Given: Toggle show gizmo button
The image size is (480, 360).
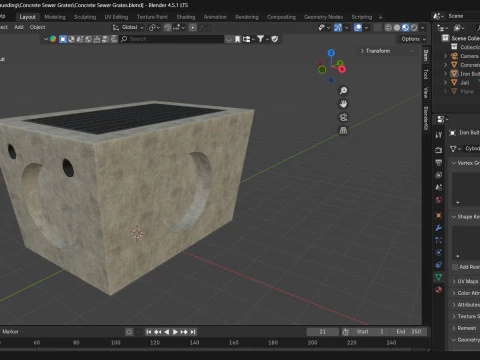Looking at the screenshot, I should pyautogui.click(x=338, y=27).
